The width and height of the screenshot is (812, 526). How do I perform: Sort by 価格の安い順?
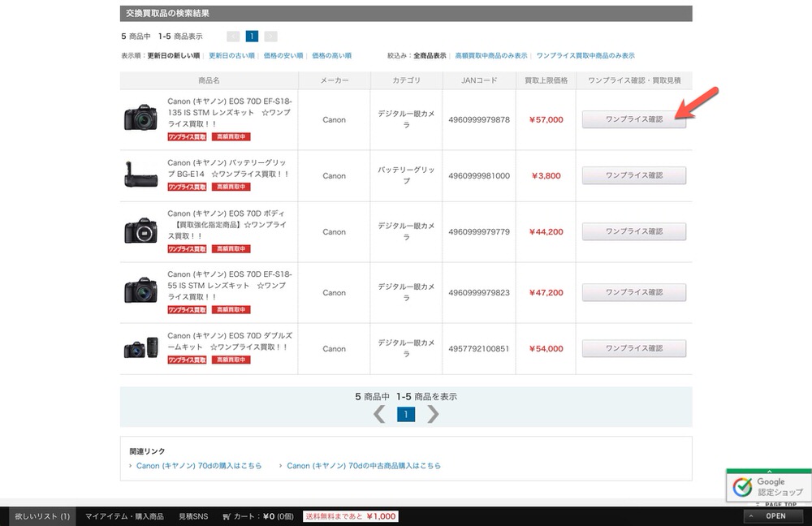(x=283, y=55)
